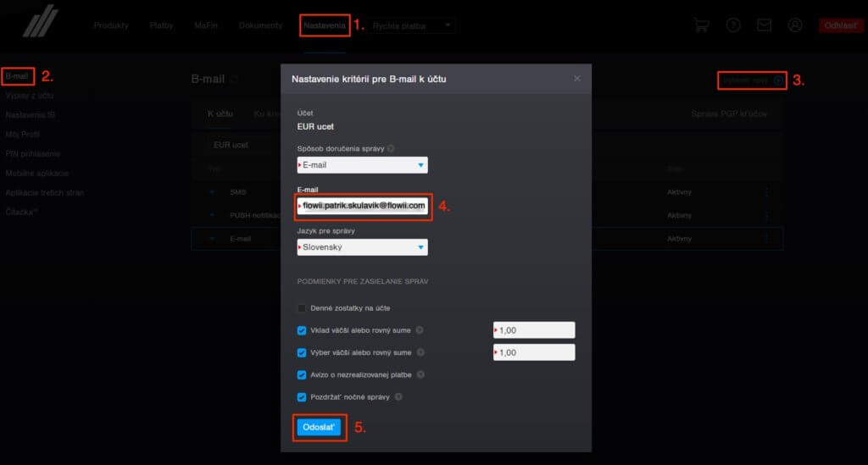The width and height of the screenshot is (868, 465).
Task: Open the Platby menu
Action: point(161,25)
